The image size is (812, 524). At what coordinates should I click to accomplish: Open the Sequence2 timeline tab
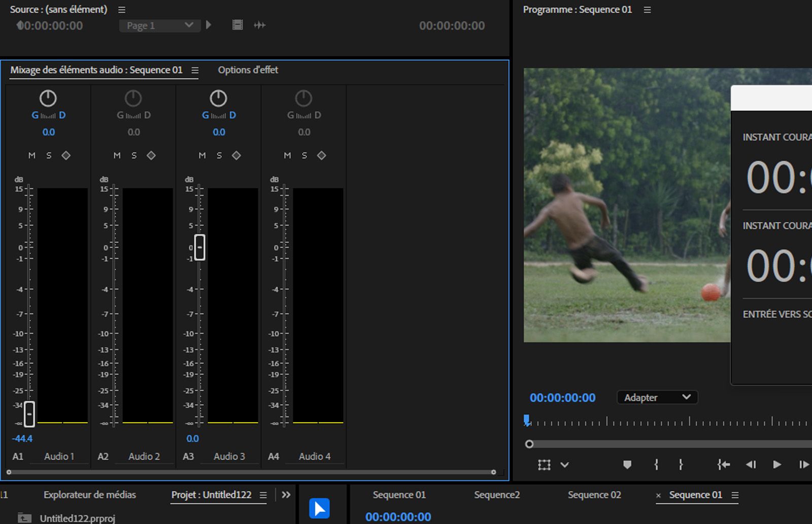pyautogui.click(x=497, y=495)
